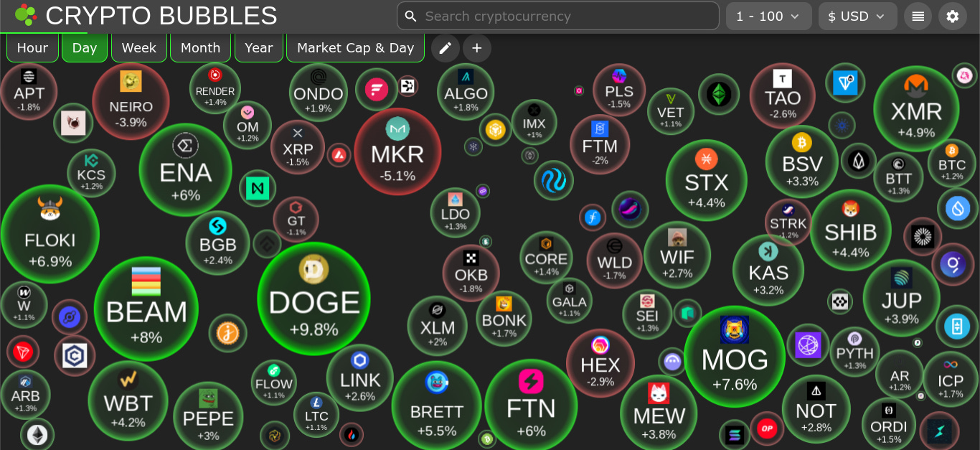Viewport: 980px width, 450px height.
Task: Select the BEAM bubble
Action: point(146,309)
